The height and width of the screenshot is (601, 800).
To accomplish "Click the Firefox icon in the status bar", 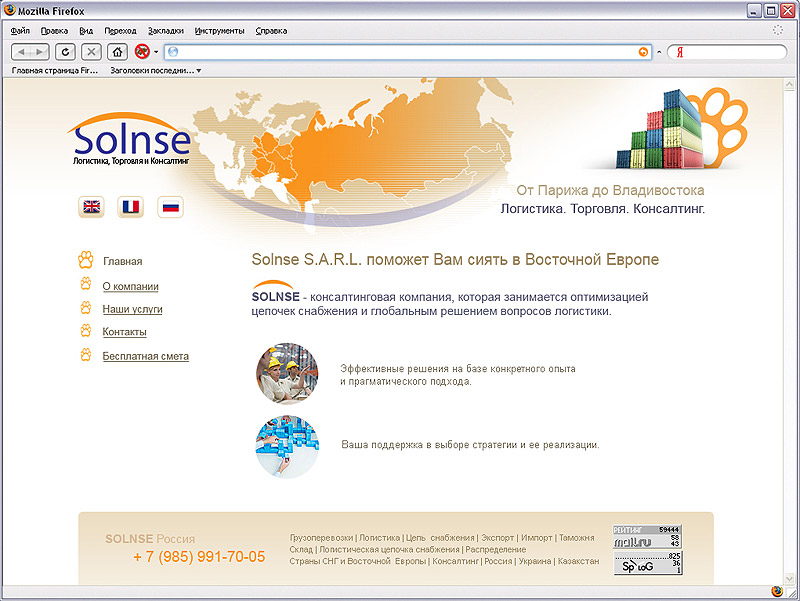I will 777,592.
